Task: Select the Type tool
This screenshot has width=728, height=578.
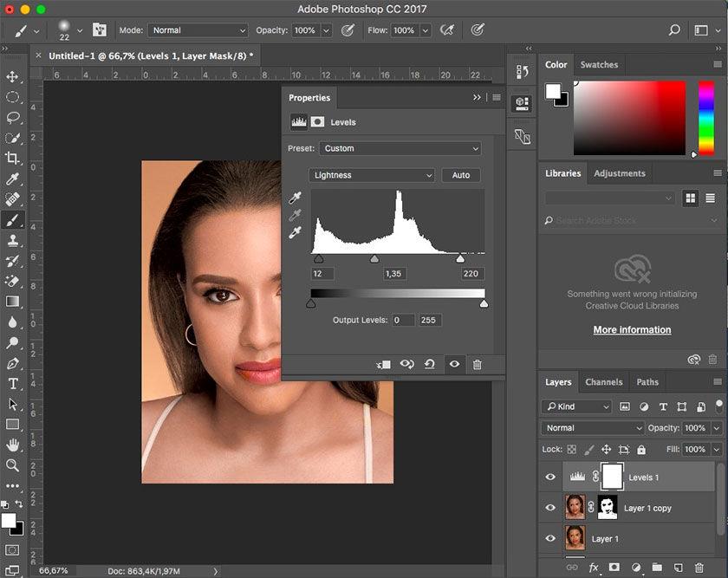Action: click(13, 384)
